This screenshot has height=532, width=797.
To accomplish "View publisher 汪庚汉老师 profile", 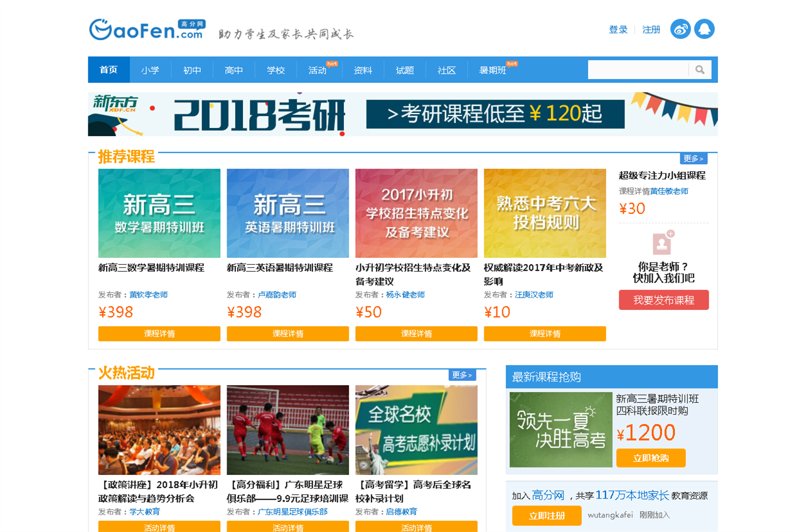I will pos(534,295).
